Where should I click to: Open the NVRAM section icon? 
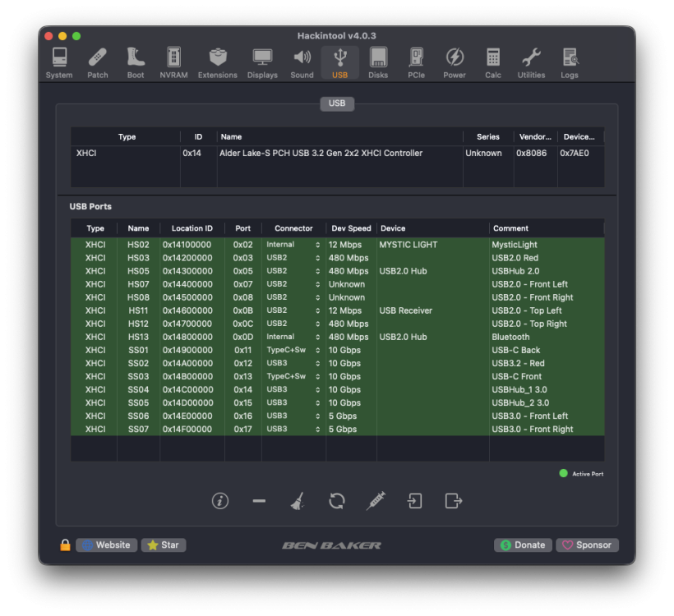click(173, 62)
